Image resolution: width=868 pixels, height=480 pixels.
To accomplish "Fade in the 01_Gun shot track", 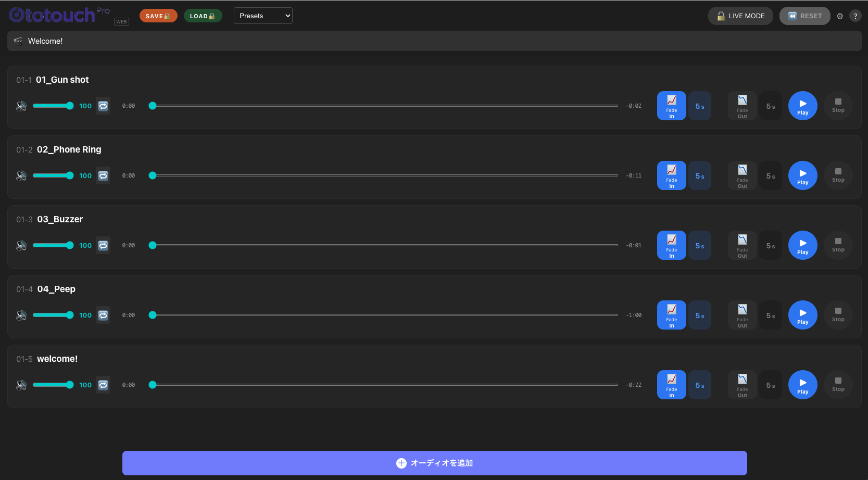I will pyautogui.click(x=672, y=106).
